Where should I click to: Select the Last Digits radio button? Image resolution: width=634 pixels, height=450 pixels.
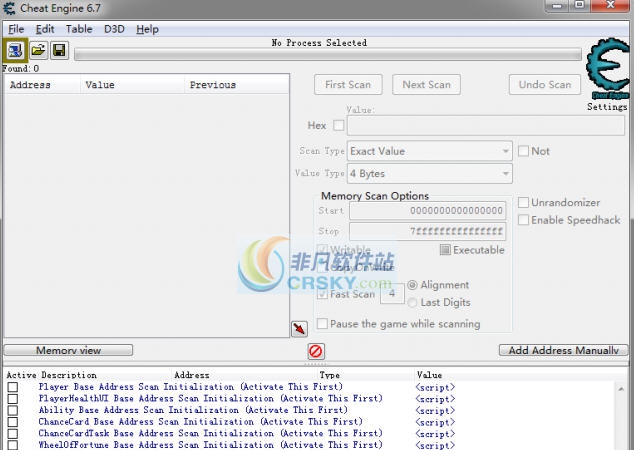(411, 302)
